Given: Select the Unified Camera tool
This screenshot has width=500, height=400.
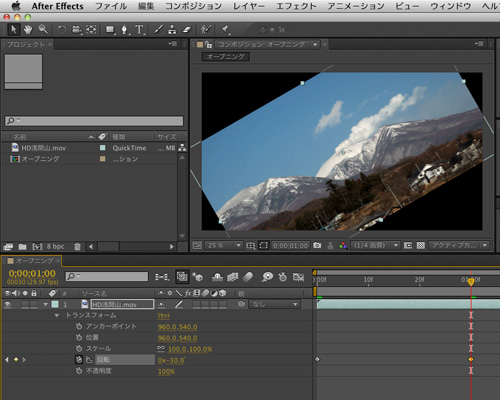Looking at the screenshot, I should pos(77,30).
